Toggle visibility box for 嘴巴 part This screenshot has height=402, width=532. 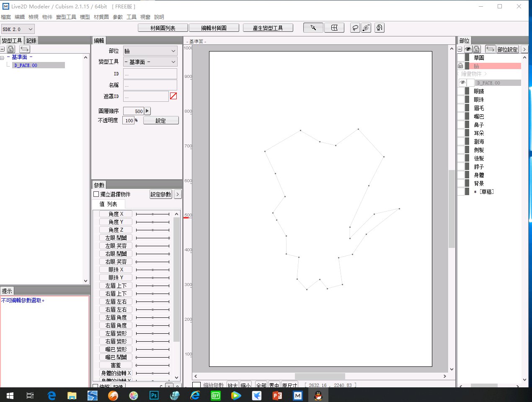point(461,116)
